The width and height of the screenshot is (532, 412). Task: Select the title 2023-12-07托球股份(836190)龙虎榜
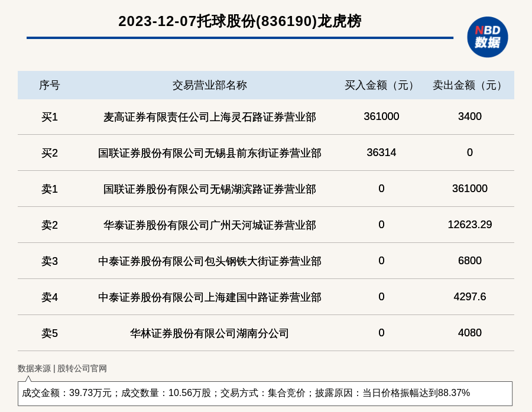point(240,21)
